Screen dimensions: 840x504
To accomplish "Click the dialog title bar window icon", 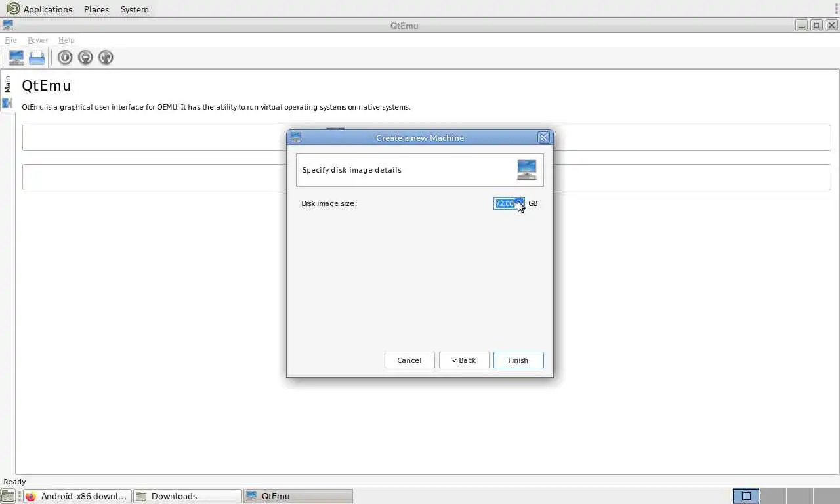I will click(296, 138).
